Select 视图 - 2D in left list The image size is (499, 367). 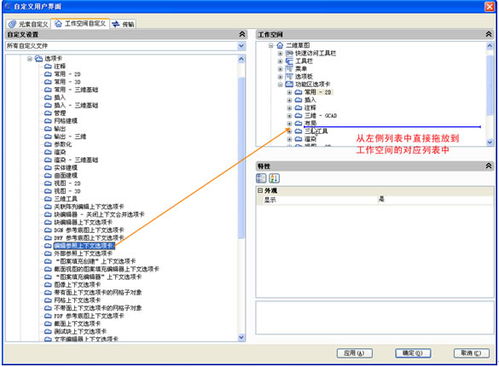point(67,183)
